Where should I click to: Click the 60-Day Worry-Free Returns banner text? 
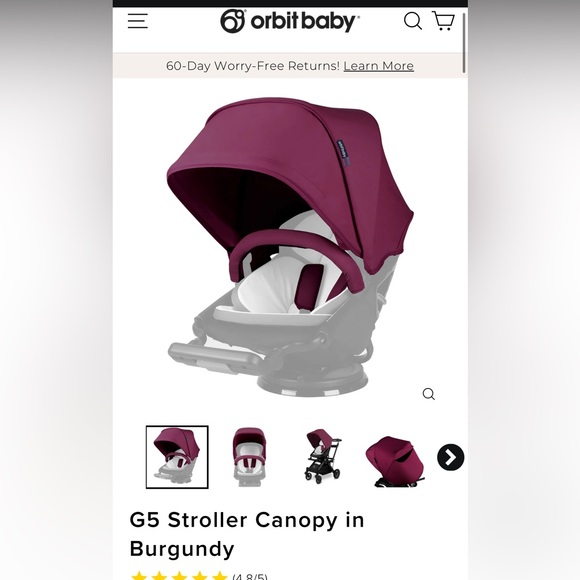coord(253,66)
